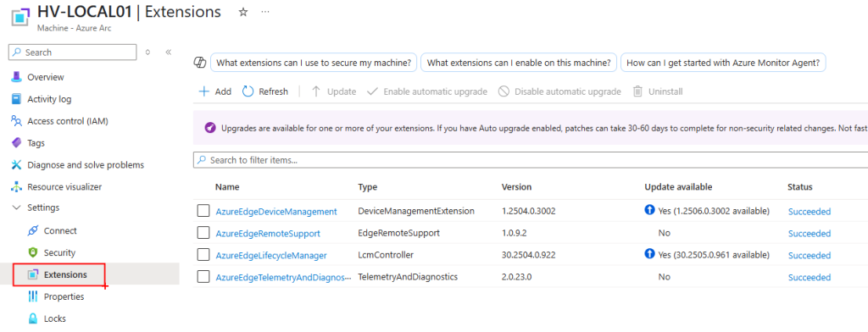
Task: Click the plus Add extension button
Action: pyautogui.click(x=214, y=91)
